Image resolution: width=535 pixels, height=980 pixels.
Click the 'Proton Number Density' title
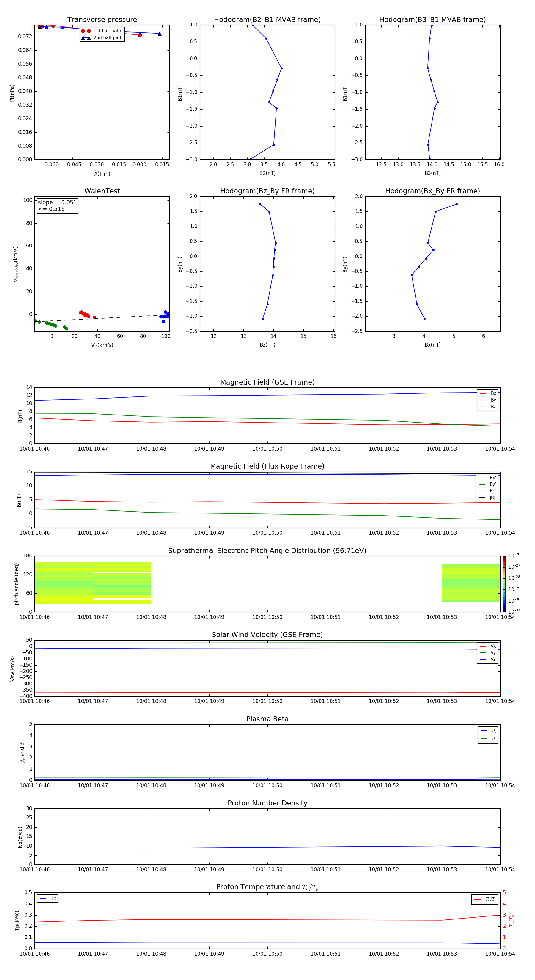[x=267, y=803]
